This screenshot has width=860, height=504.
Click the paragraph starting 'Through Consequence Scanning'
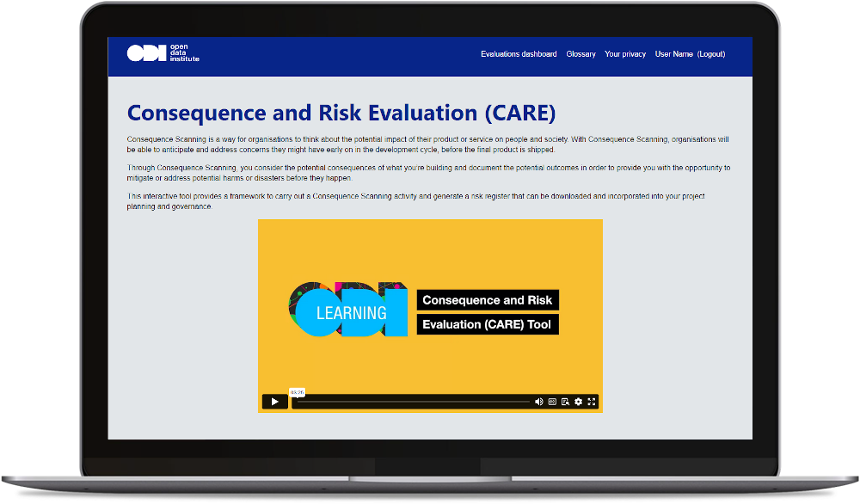pos(428,173)
